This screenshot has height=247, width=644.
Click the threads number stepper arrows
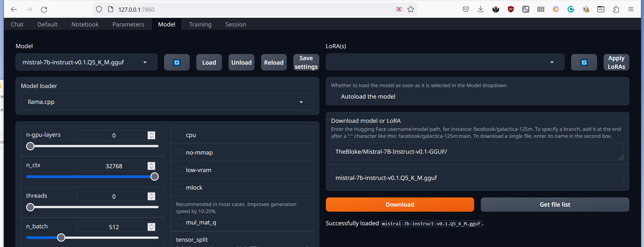[151, 196]
